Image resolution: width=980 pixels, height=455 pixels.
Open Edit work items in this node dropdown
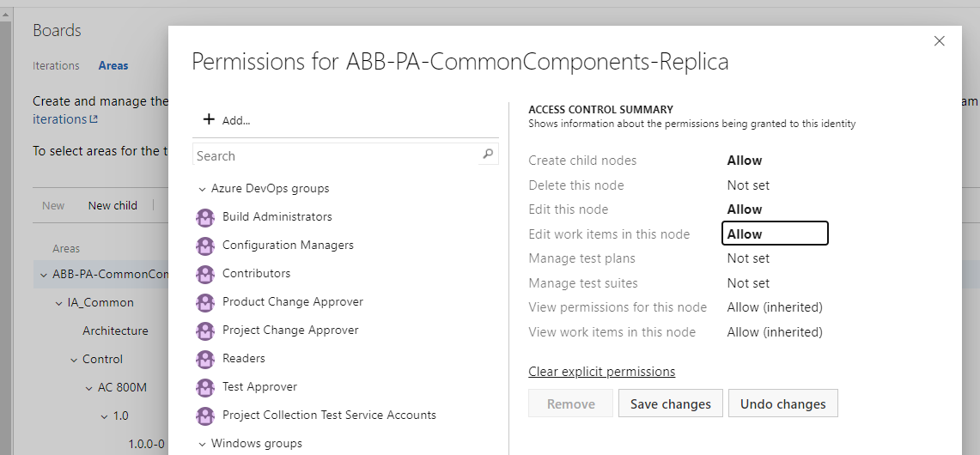(x=775, y=234)
